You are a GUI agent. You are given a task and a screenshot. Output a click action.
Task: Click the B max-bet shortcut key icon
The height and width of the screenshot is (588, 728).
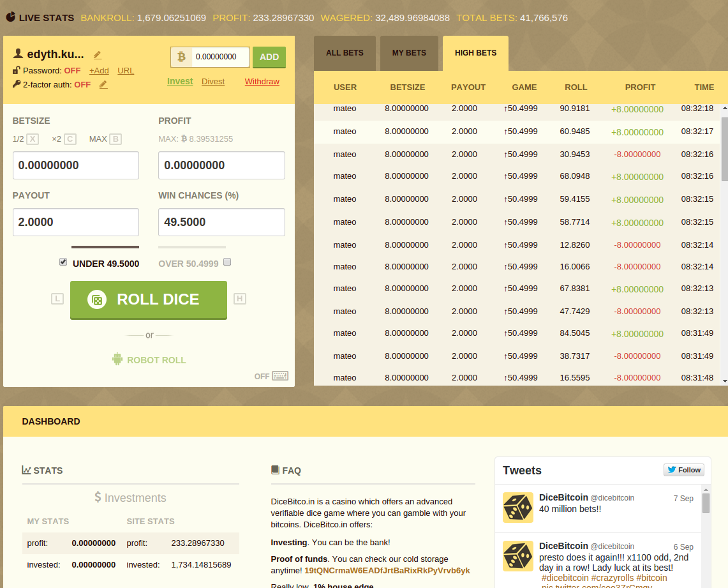tap(115, 139)
